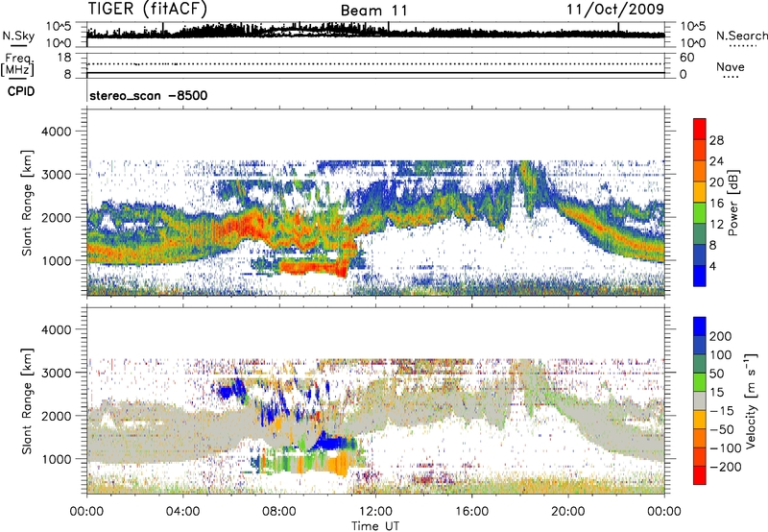
Task: Click the '60' Nave axis tick
Action: [x=687, y=58]
